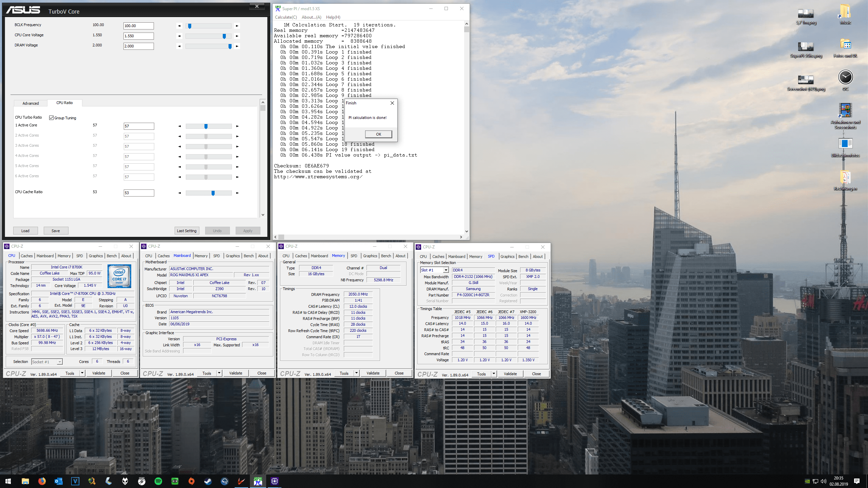Click the Apply button in TurboV Core panel

click(248, 230)
